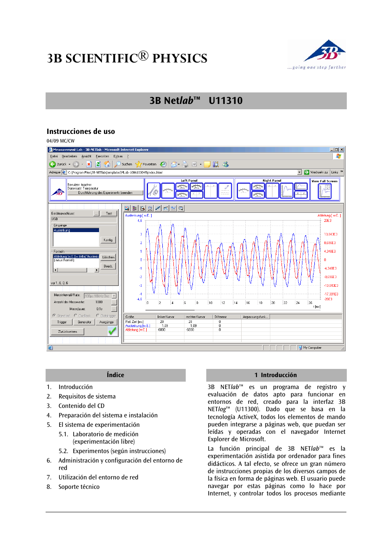Click the Messenger people icon
The height and width of the screenshot is (555, 392).
click(x=226, y=164)
